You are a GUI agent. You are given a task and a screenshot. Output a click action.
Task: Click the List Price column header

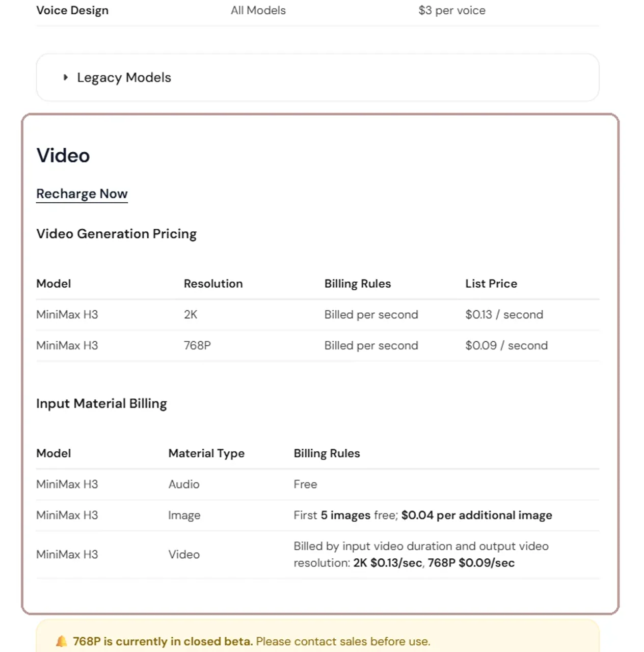(x=491, y=284)
